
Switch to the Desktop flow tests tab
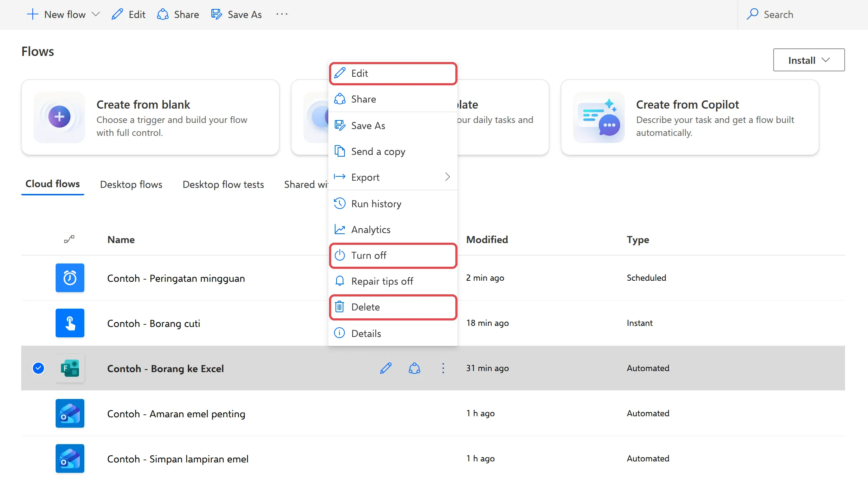pyautogui.click(x=223, y=184)
